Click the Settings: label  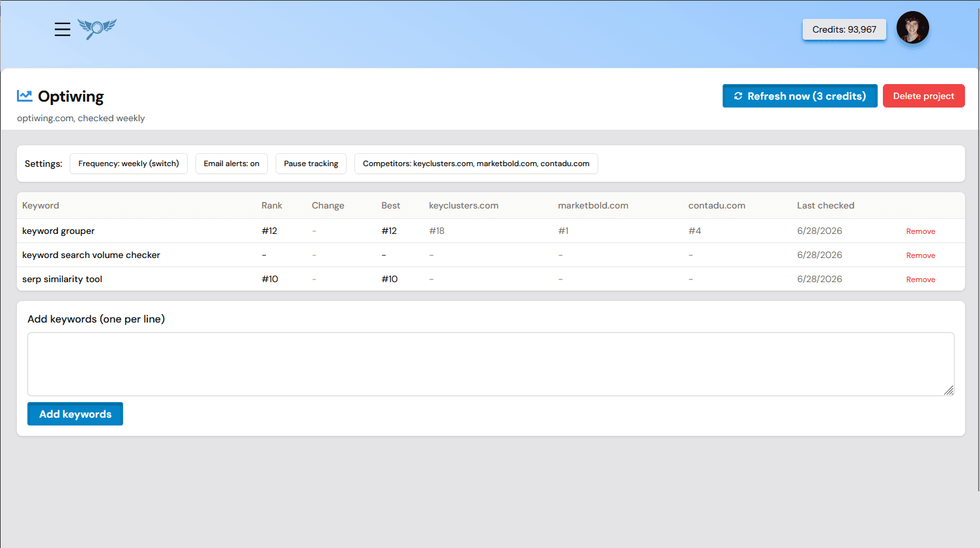coord(44,164)
